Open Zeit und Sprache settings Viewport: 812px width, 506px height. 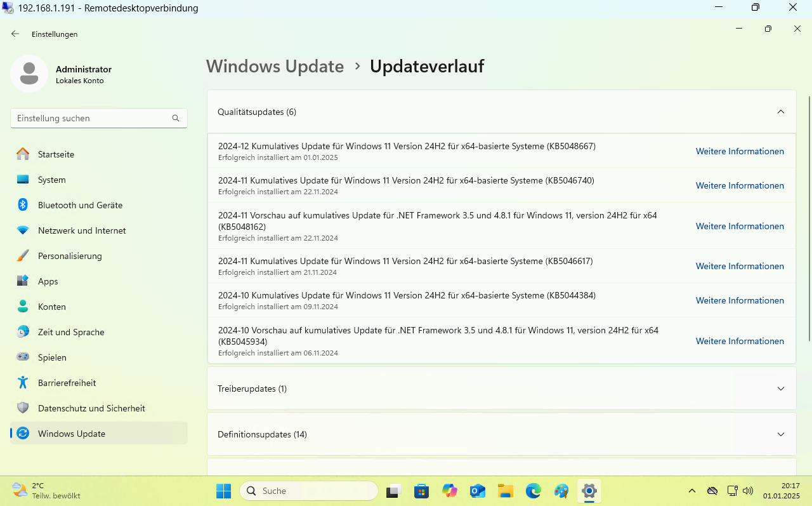(70, 332)
